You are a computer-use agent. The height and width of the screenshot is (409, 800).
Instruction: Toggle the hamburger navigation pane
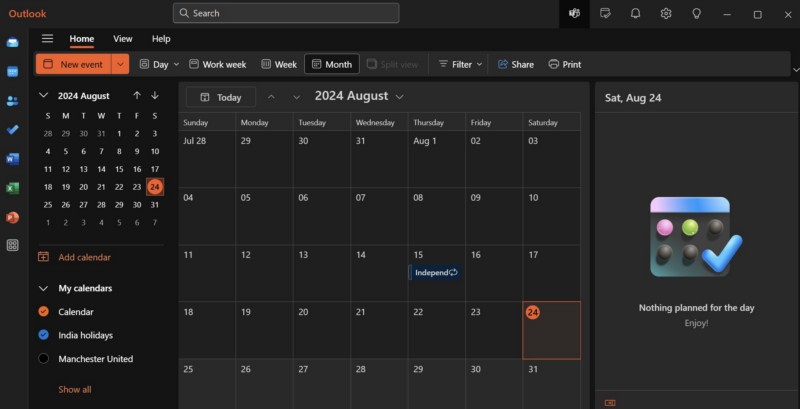tap(47, 39)
